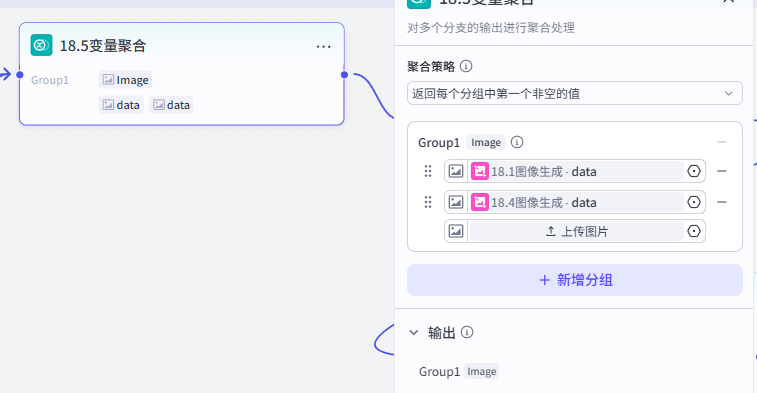Viewport: 757px width, 393px height.
Task: Click the Group1 heading in the settings panel
Action: coord(439,143)
